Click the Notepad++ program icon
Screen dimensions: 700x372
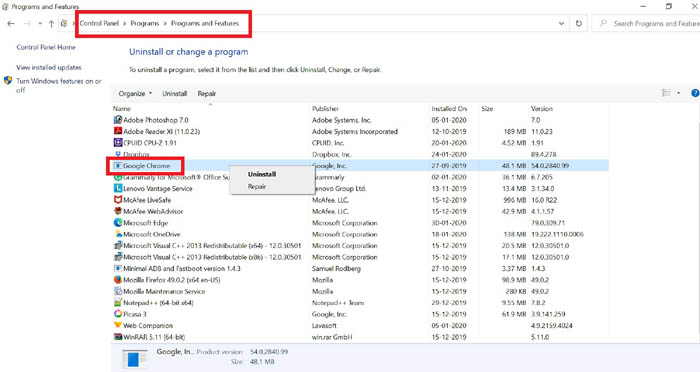[x=118, y=302]
